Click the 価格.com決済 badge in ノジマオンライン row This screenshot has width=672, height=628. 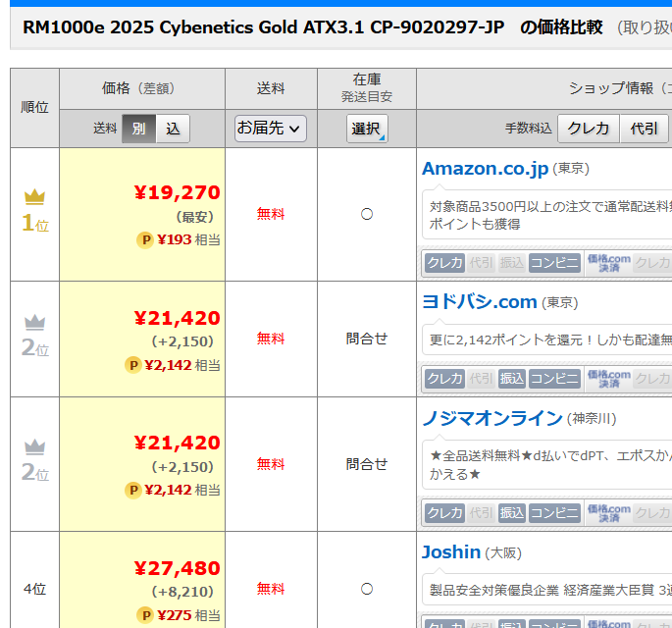(608, 513)
